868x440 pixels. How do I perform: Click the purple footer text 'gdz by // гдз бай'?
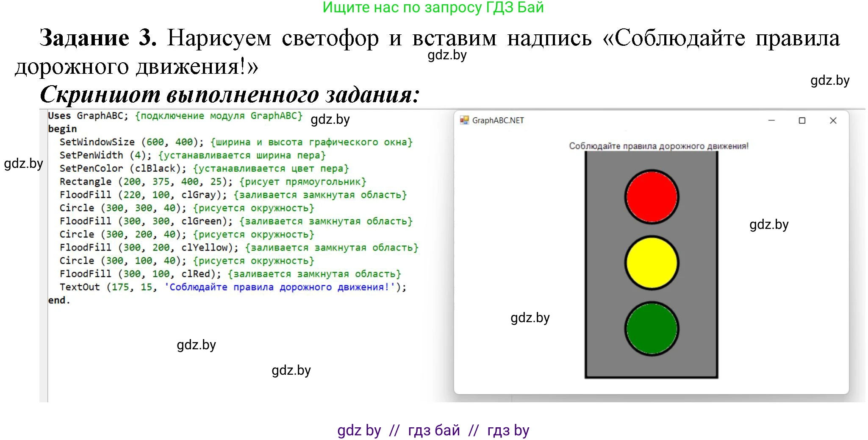tap(433, 430)
